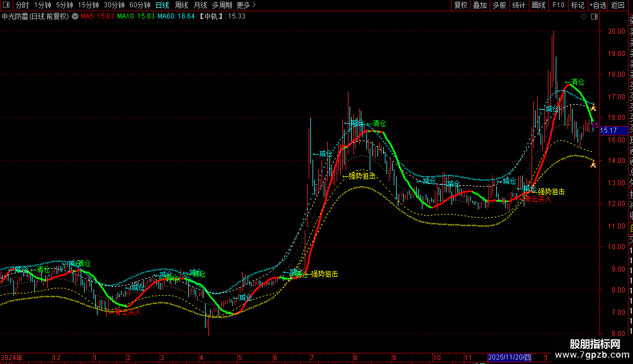Click the indicator settings circle icon beside title
Viewport: 633px width, 364px height.
click(75, 16)
